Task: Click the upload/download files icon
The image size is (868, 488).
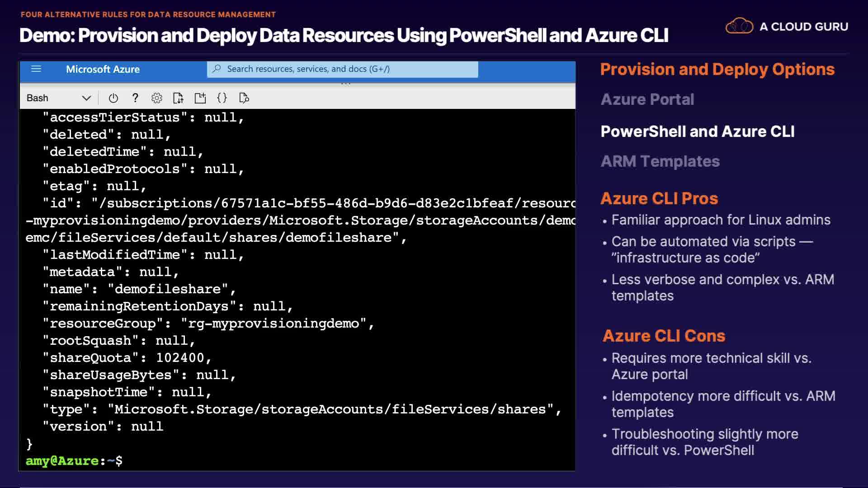Action: 178,98
